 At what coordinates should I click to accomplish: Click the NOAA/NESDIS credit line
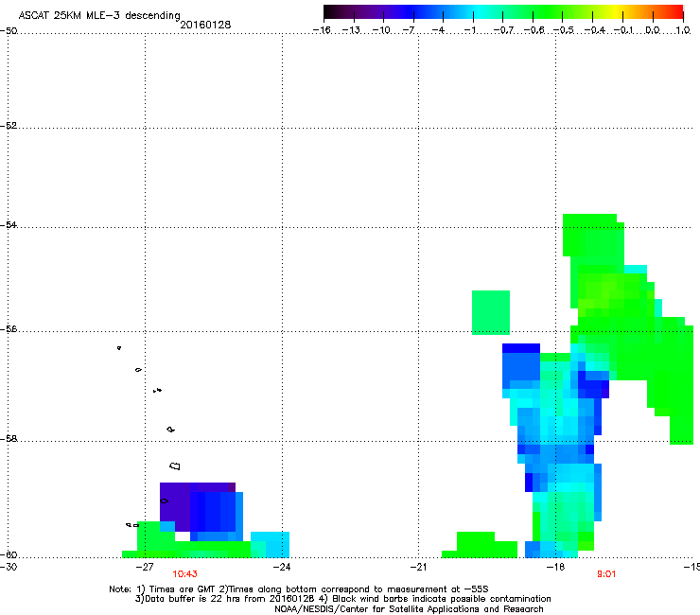click(409, 609)
